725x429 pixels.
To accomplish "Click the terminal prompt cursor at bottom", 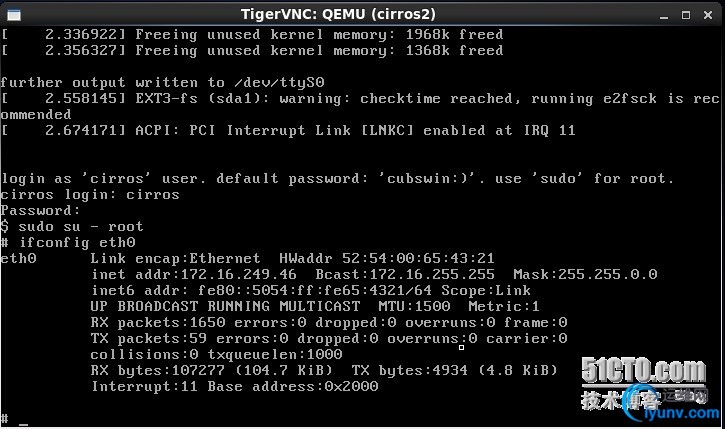I will (23, 423).
